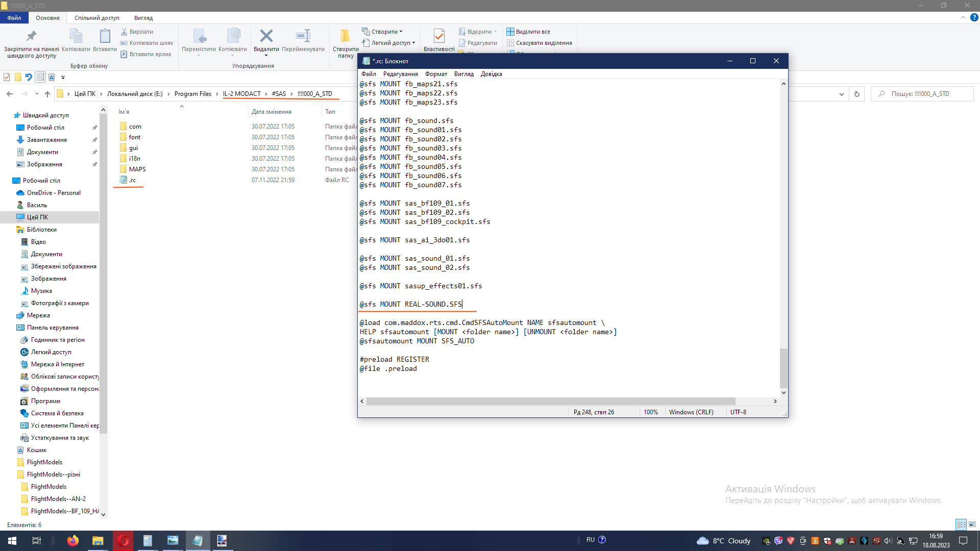Click Notepad's horizontal scrollbar thumb
Image resolution: width=980 pixels, height=551 pixels.
551,402
